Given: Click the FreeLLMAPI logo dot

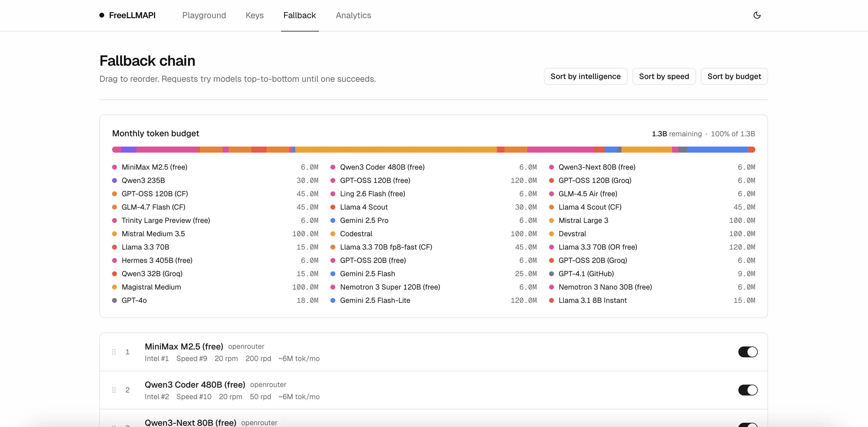Looking at the screenshot, I should [102, 15].
